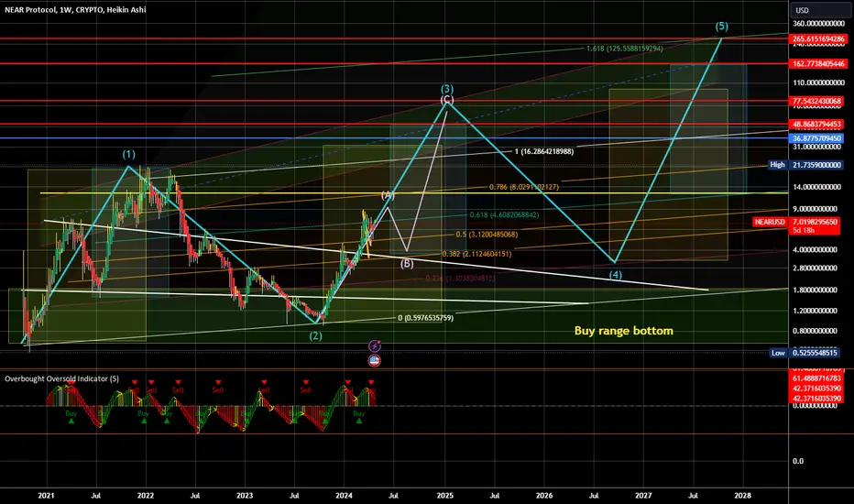
Task: Click the 0 (0.5976535759) Fibonacci label
Action: click(x=425, y=318)
